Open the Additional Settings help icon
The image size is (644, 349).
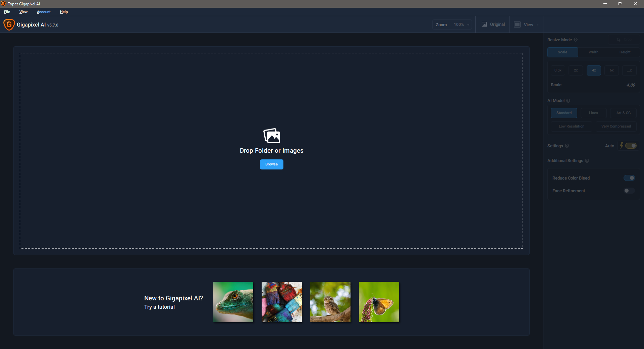[x=587, y=161]
